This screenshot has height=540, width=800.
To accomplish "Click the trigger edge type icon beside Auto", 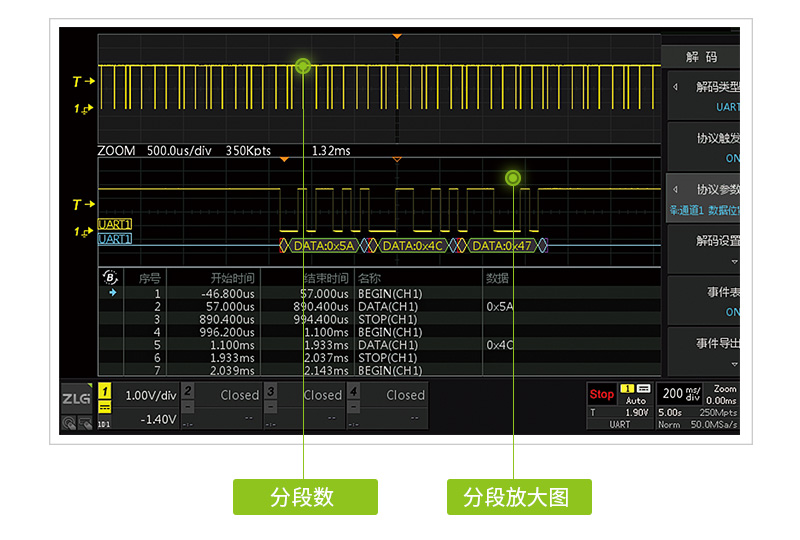I will pos(643,388).
